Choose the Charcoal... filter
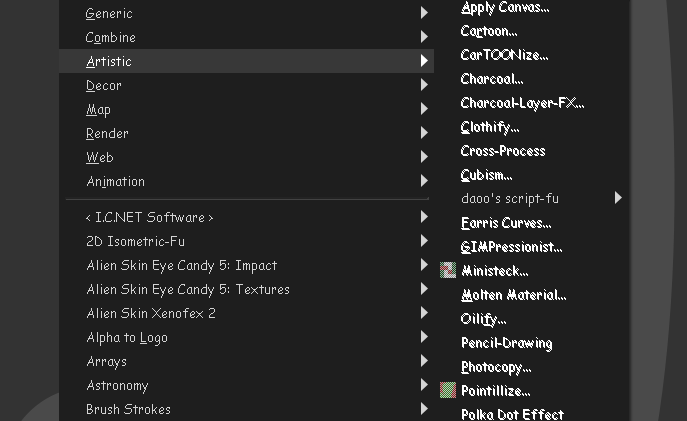687x421 pixels. point(492,79)
